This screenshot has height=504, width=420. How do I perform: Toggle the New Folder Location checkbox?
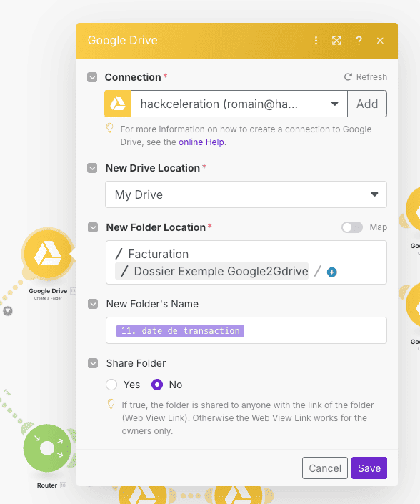point(93,227)
